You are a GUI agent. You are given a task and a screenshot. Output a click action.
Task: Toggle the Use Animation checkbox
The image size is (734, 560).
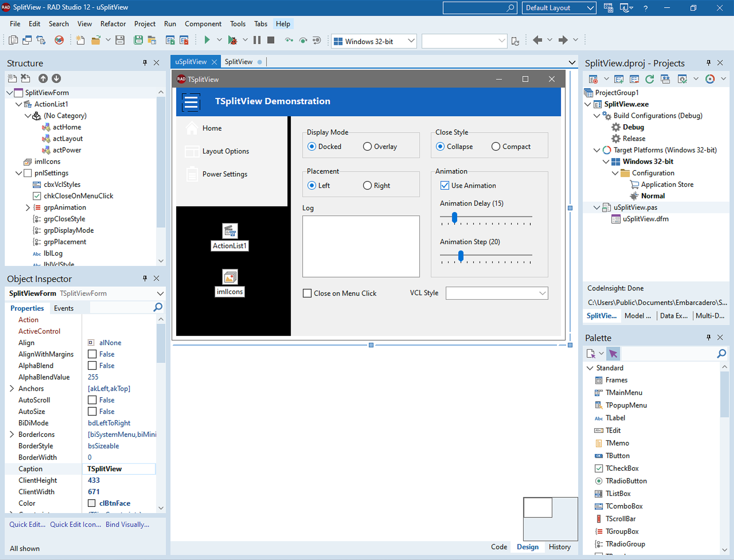point(445,185)
